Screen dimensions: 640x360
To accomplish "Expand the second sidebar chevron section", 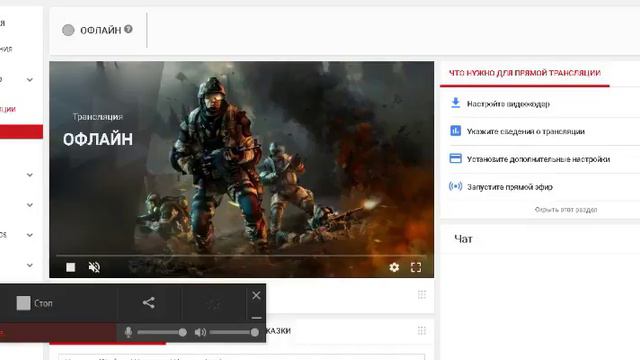I will click(30, 175).
